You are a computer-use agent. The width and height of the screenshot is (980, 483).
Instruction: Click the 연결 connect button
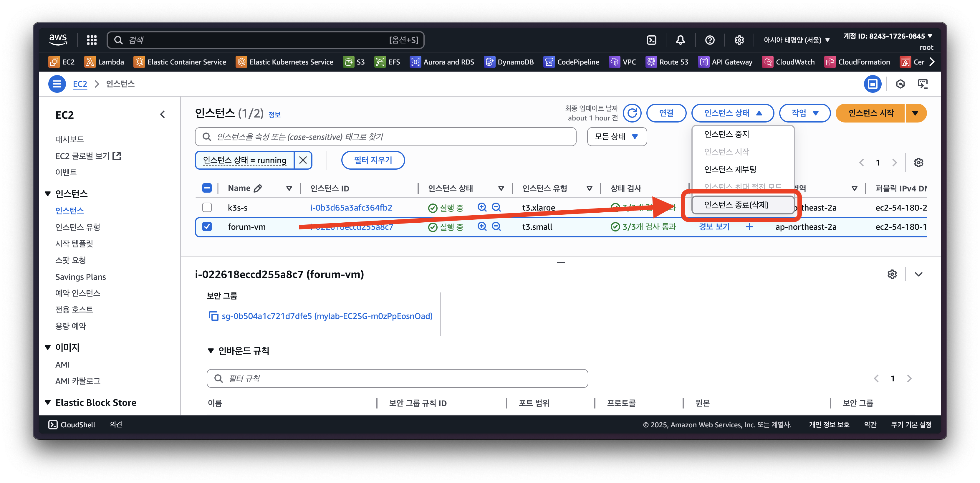click(666, 113)
